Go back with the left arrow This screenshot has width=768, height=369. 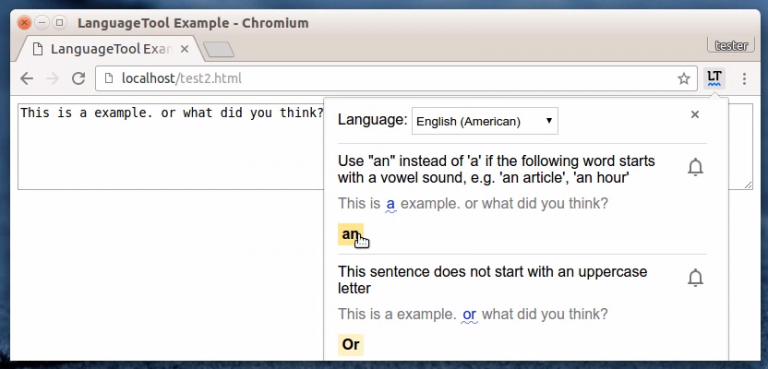tap(27, 78)
